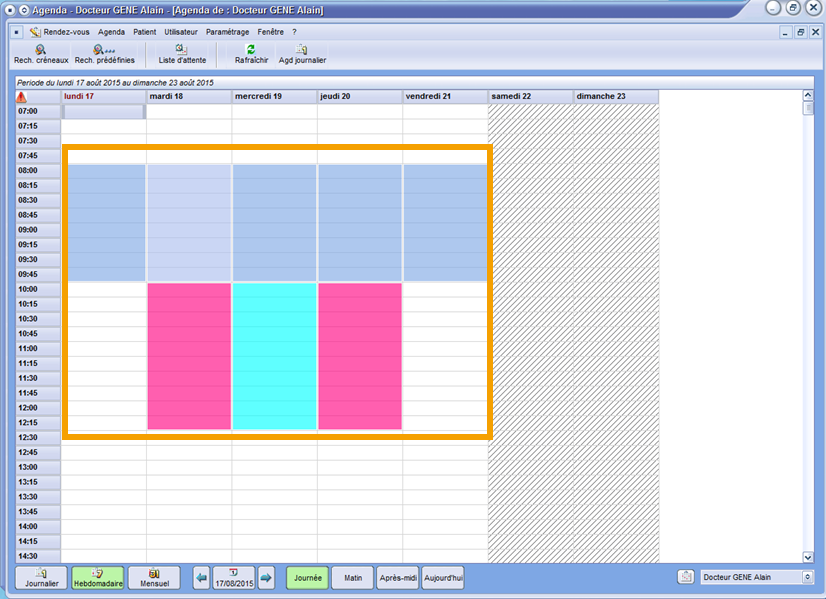Switch to Journalier view

click(x=41, y=578)
